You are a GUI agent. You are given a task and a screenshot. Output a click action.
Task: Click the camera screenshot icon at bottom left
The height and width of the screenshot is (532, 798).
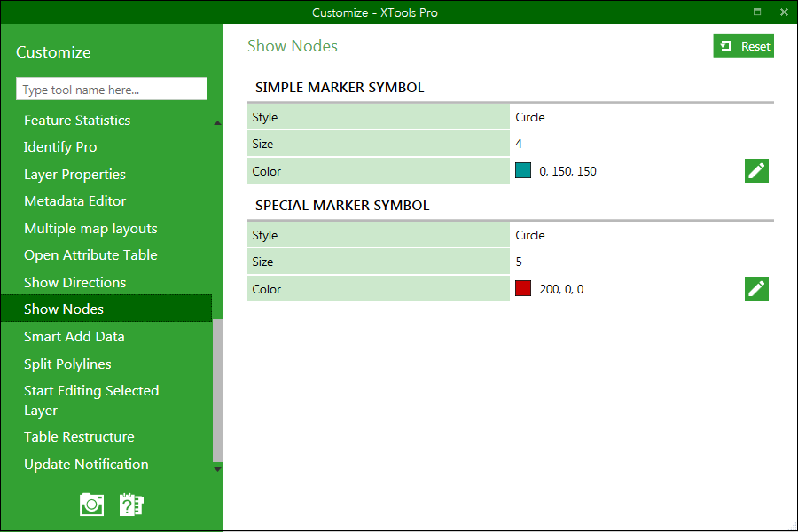pos(91,504)
